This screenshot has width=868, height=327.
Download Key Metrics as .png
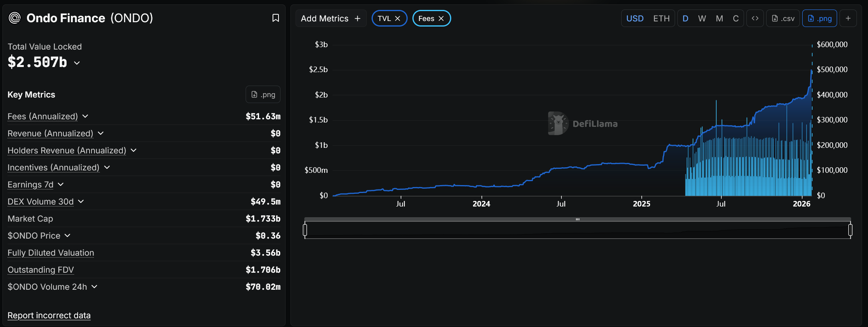263,94
